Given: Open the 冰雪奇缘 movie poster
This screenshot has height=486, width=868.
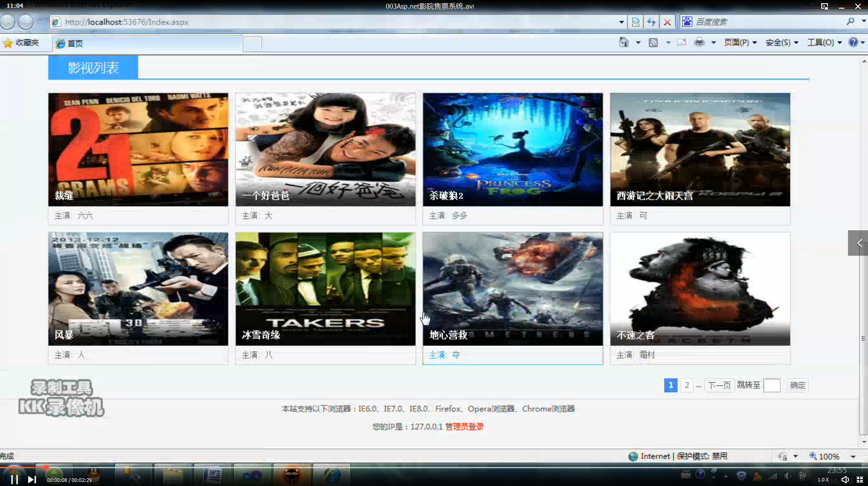Looking at the screenshot, I should [326, 289].
